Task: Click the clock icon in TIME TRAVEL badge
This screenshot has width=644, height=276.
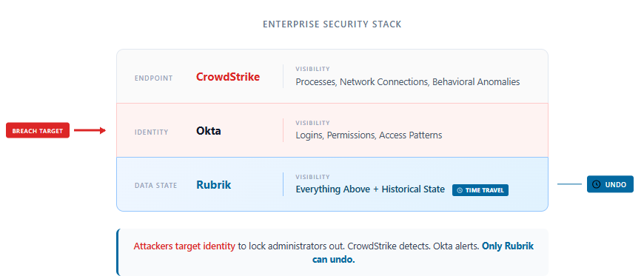Action: 460,190
